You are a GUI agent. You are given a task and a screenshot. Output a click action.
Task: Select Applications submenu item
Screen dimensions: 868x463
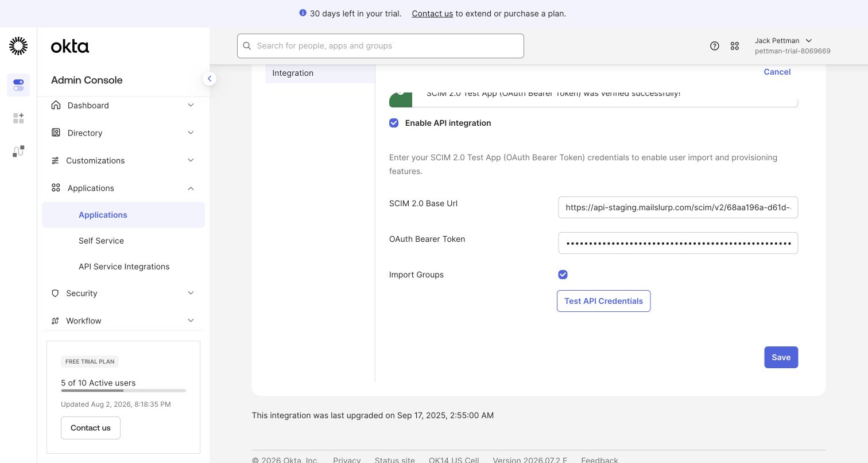(x=123, y=215)
